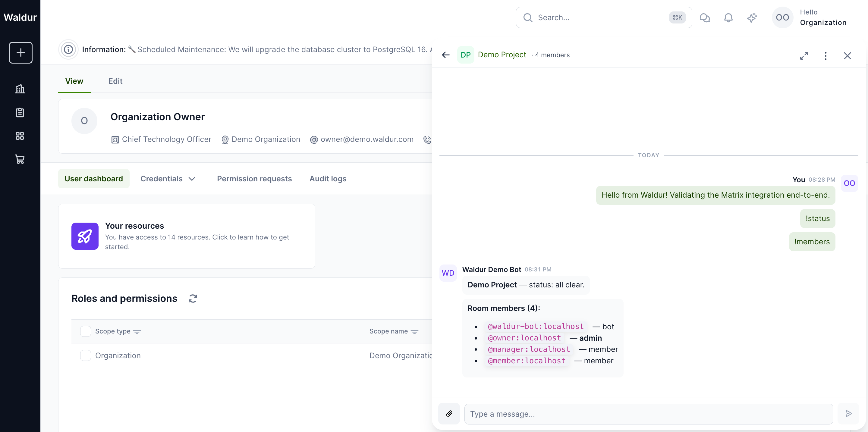Switch to the View tab
This screenshot has height=432, width=868.
(74, 81)
